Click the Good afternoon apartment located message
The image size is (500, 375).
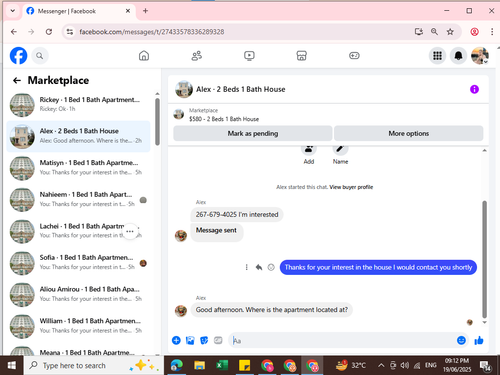272,310
